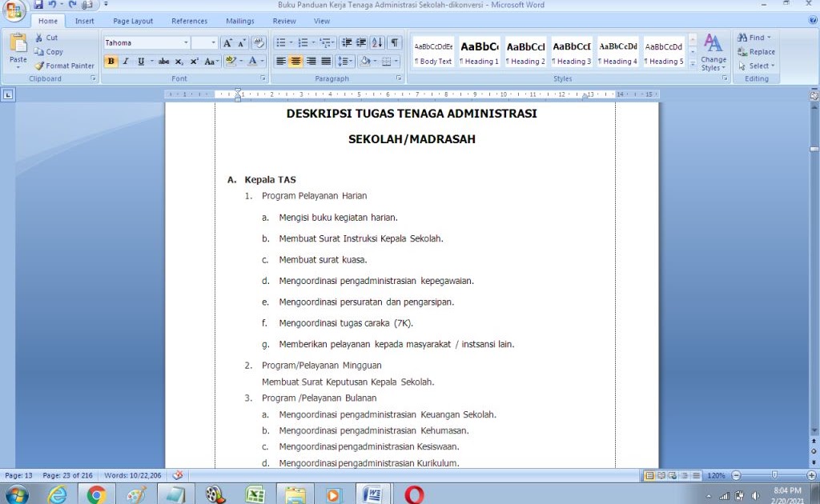Viewport: 820px width, 504px height.
Task: Open the Font dialog launcher
Action: pos(263,78)
